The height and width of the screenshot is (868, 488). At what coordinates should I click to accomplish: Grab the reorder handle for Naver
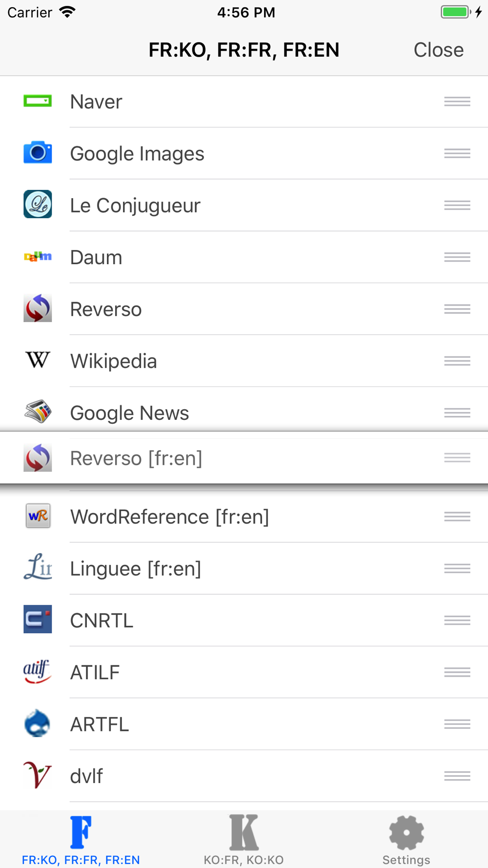457,102
